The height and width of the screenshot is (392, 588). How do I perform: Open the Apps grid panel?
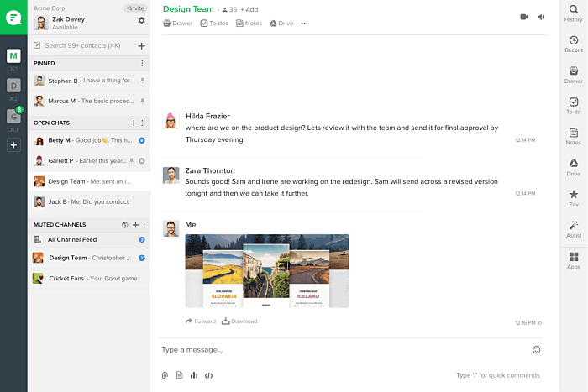[x=574, y=261]
